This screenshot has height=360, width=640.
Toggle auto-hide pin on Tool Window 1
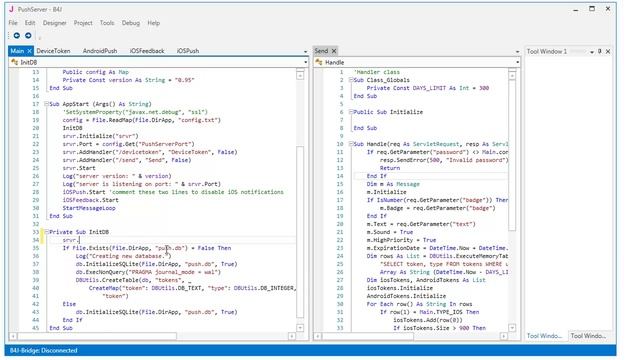[600, 51]
